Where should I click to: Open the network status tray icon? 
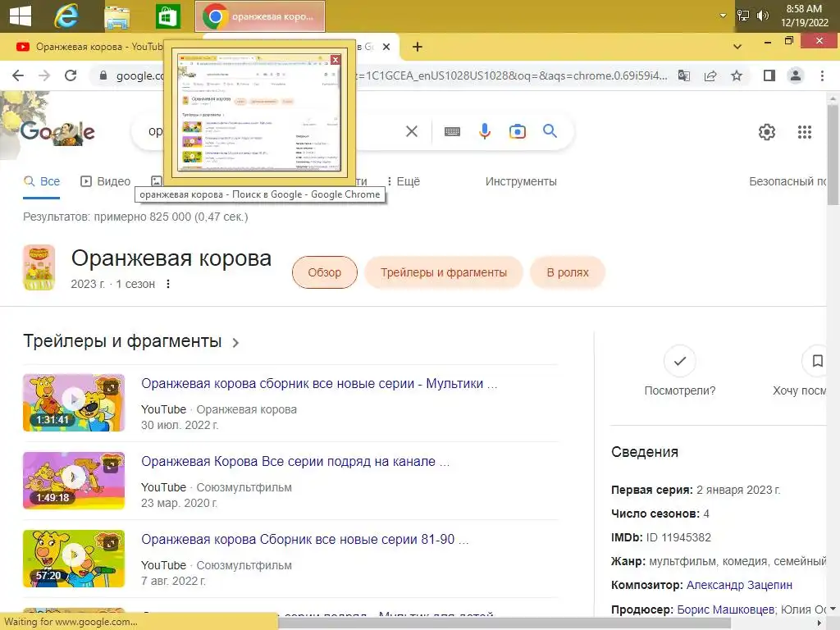[x=743, y=16]
